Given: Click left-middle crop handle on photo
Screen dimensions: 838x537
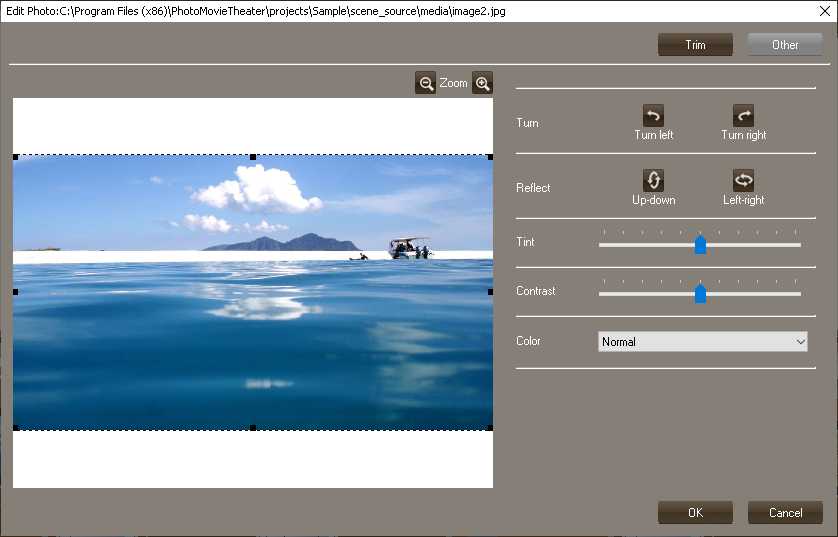Looking at the screenshot, I should (x=15, y=292).
